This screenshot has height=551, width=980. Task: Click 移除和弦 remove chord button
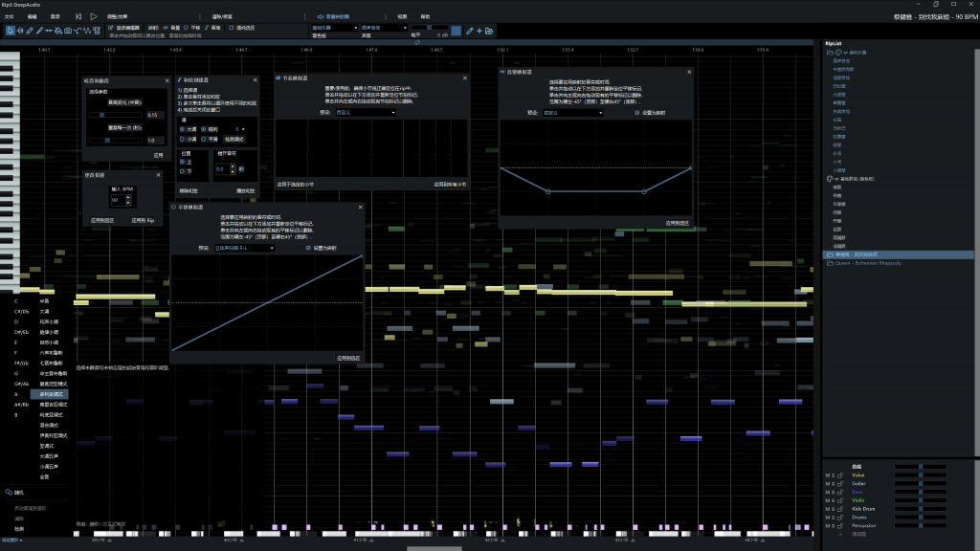189,190
